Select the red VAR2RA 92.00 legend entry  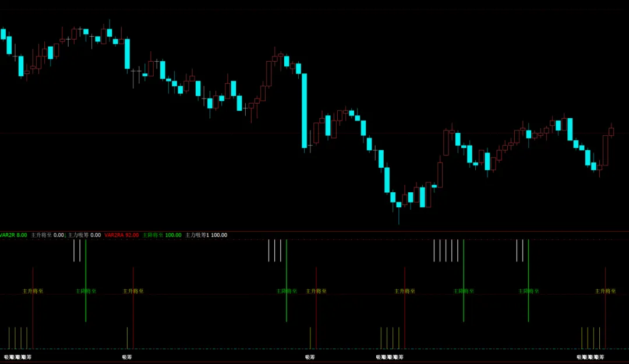(122, 235)
